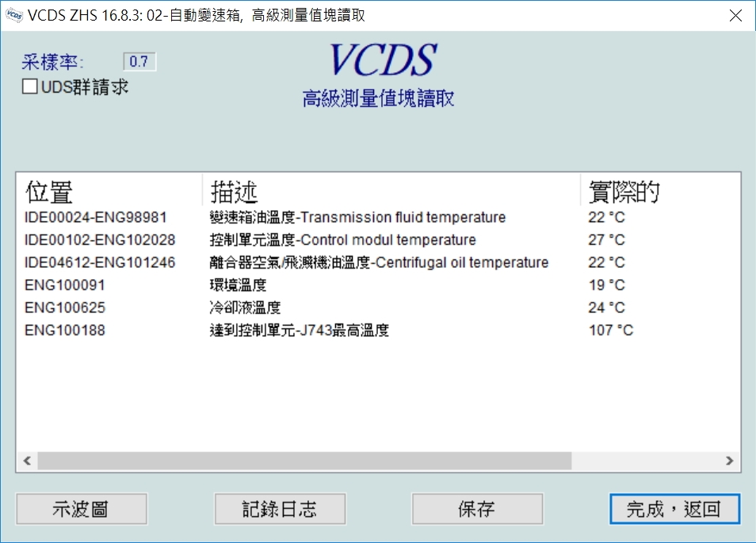Open the 示波圖 graph button
The image size is (756, 543).
pos(82,509)
